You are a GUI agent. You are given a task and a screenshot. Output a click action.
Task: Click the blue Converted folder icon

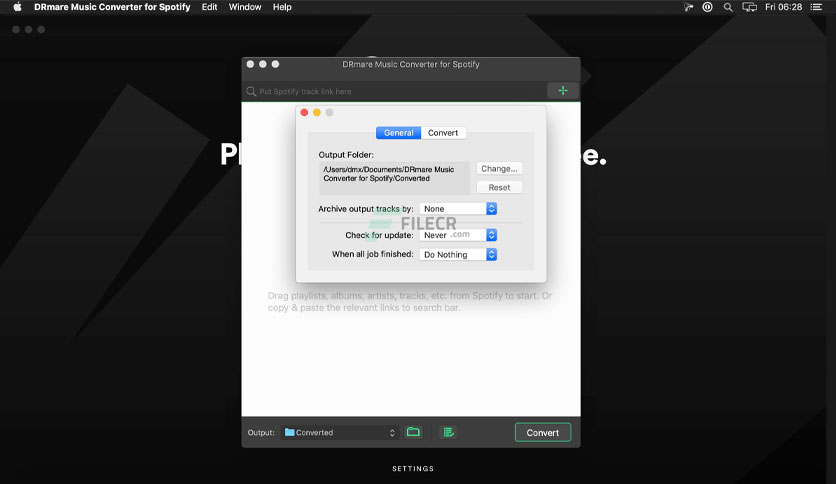(290, 432)
